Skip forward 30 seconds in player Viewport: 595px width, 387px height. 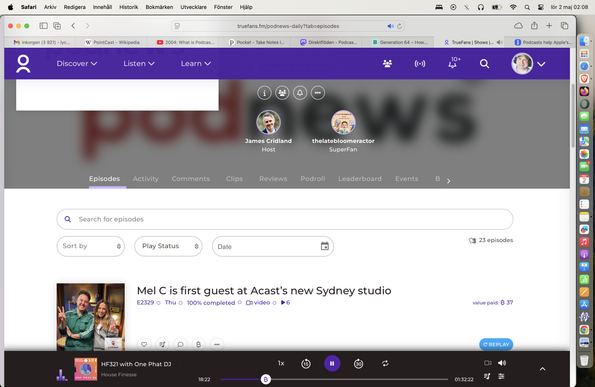pyautogui.click(x=358, y=364)
